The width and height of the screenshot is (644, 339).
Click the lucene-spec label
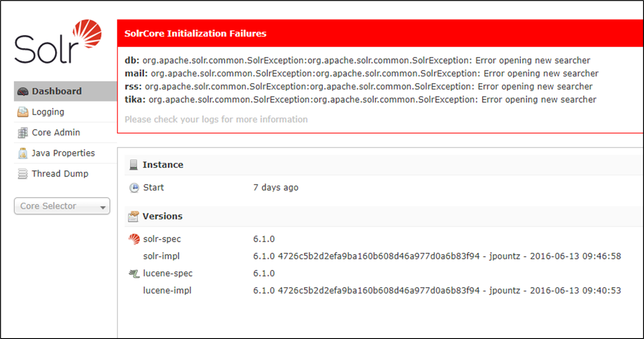[168, 273]
